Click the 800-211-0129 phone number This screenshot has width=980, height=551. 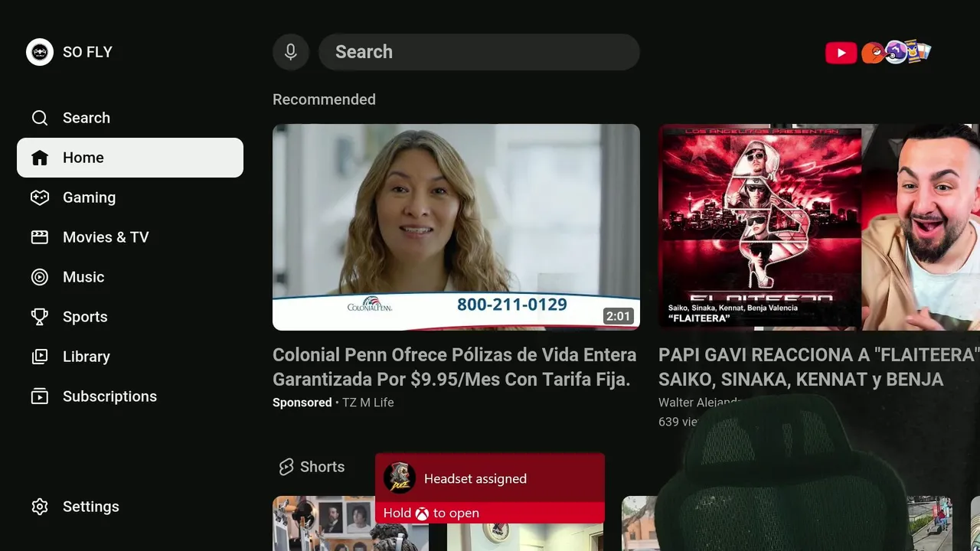click(512, 305)
